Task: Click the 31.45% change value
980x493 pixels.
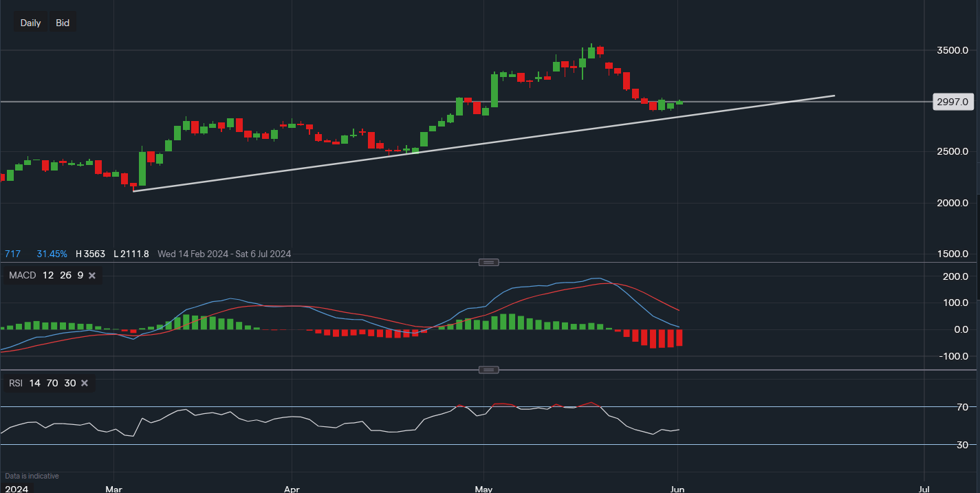Action: click(52, 254)
